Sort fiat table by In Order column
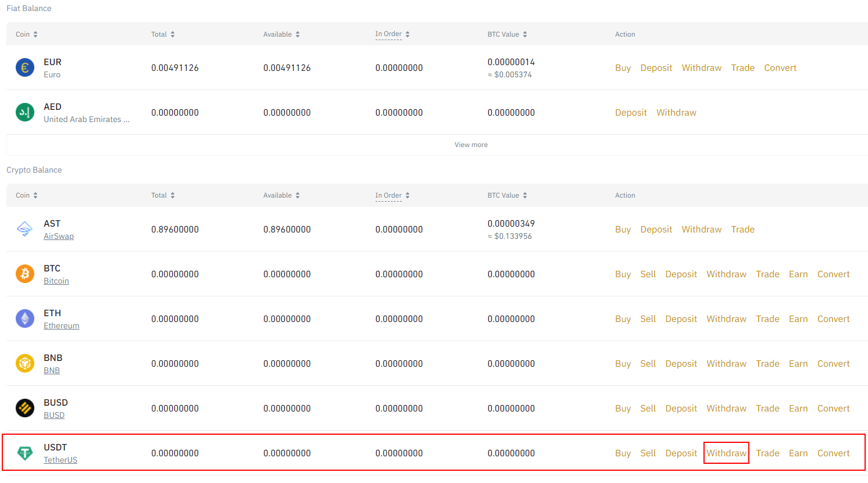 (392, 34)
